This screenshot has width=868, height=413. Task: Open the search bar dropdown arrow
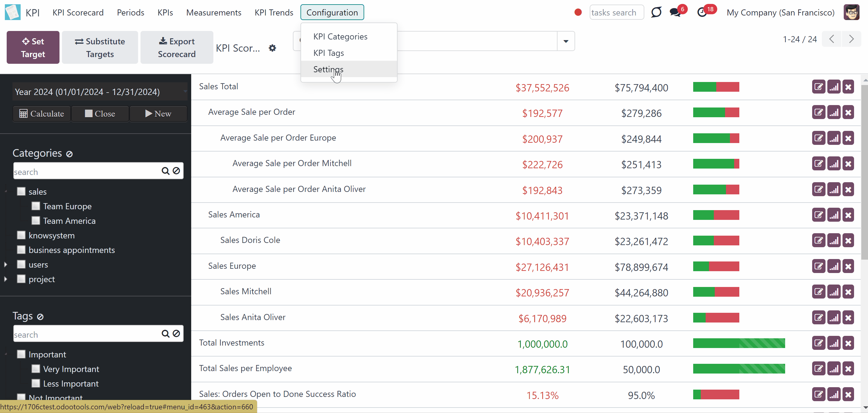(566, 41)
